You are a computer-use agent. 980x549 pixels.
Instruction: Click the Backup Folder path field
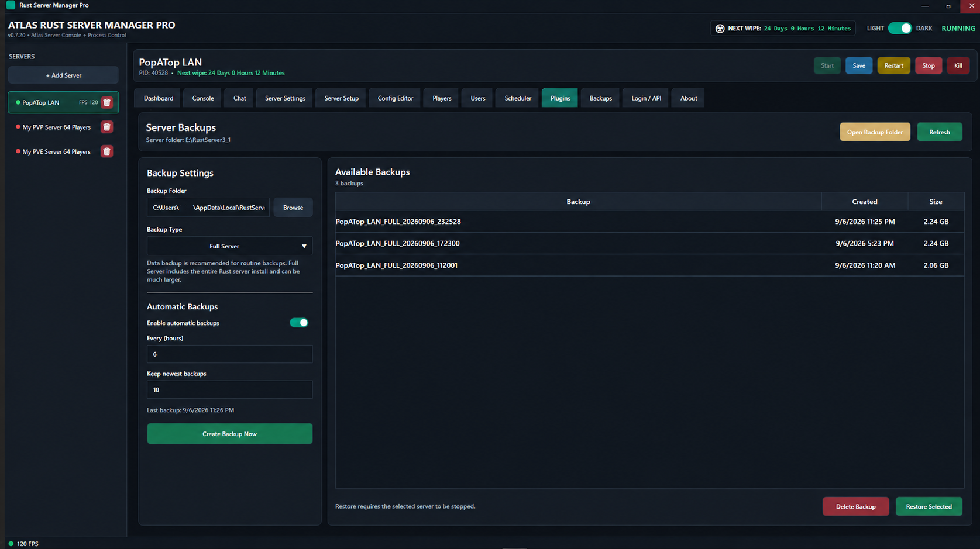[x=208, y=208]
